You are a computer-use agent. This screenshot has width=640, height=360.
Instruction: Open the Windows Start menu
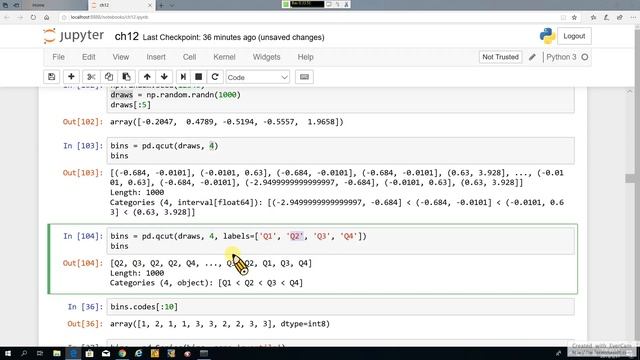coord(7,353)
